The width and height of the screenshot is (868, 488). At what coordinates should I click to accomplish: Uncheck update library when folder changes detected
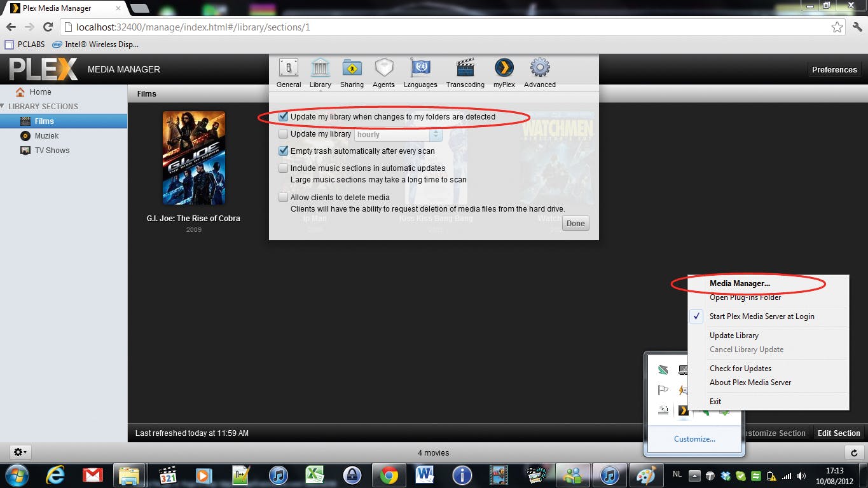pos(284,117)
